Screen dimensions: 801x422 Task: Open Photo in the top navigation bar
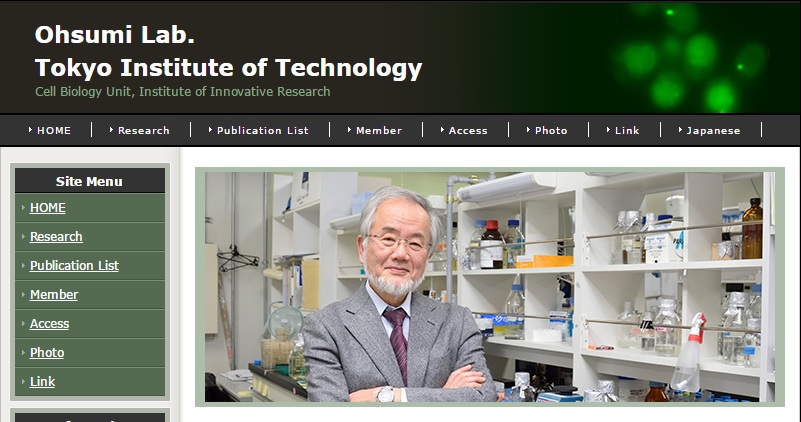point(551,130)
